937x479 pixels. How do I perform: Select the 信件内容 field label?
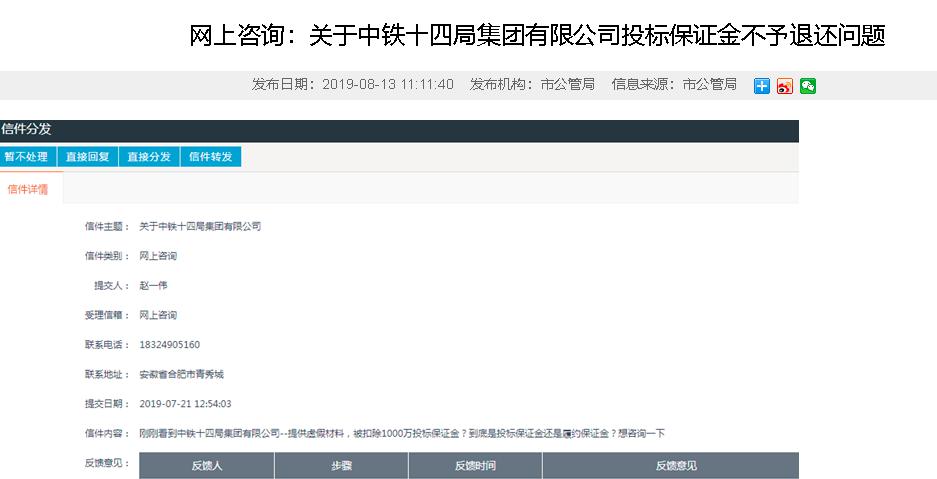point(107,433)
